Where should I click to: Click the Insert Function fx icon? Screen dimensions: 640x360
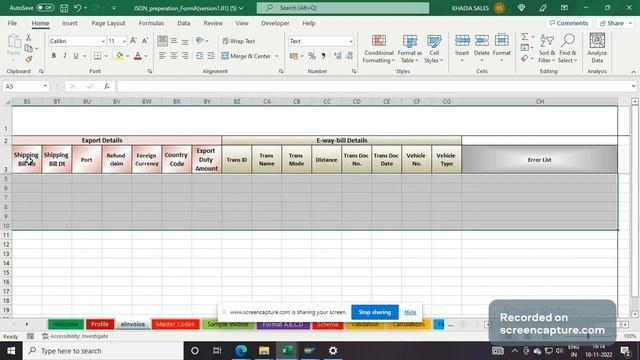coord(107,87)
